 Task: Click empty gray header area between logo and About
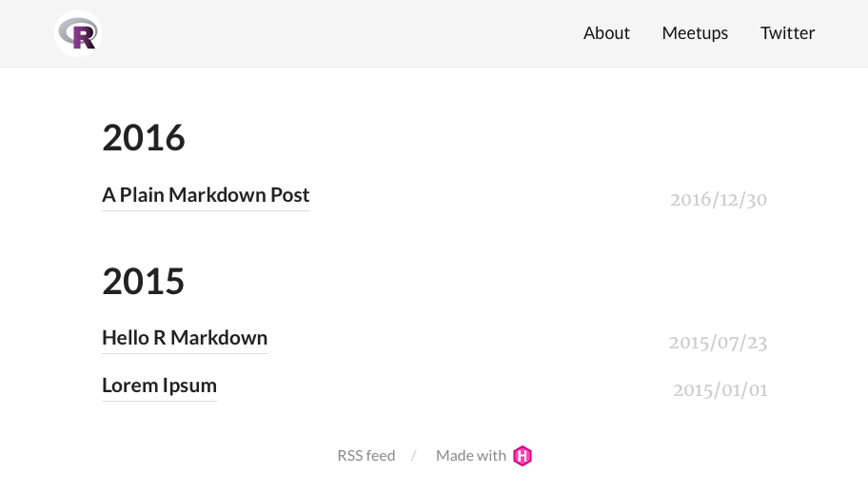coord(333,33)
